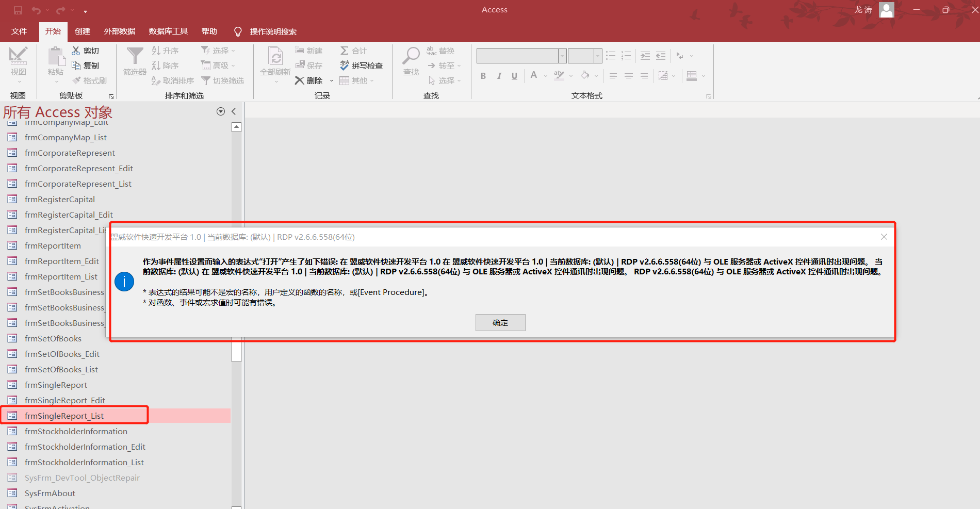Viewport: 980px width, 509px height.
Task: Switch to the 数据库工具 Database Tools tab
Action: click(x=168, y=31)
